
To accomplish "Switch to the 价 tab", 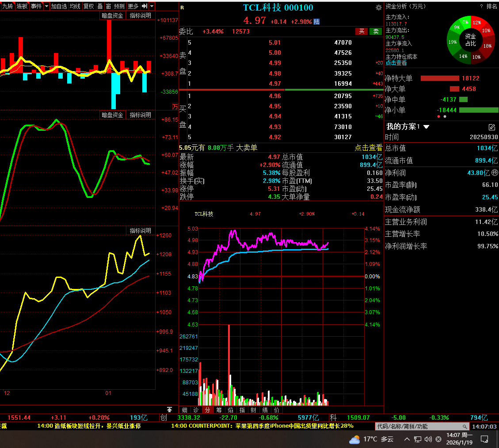I will [x=277, y=410].
